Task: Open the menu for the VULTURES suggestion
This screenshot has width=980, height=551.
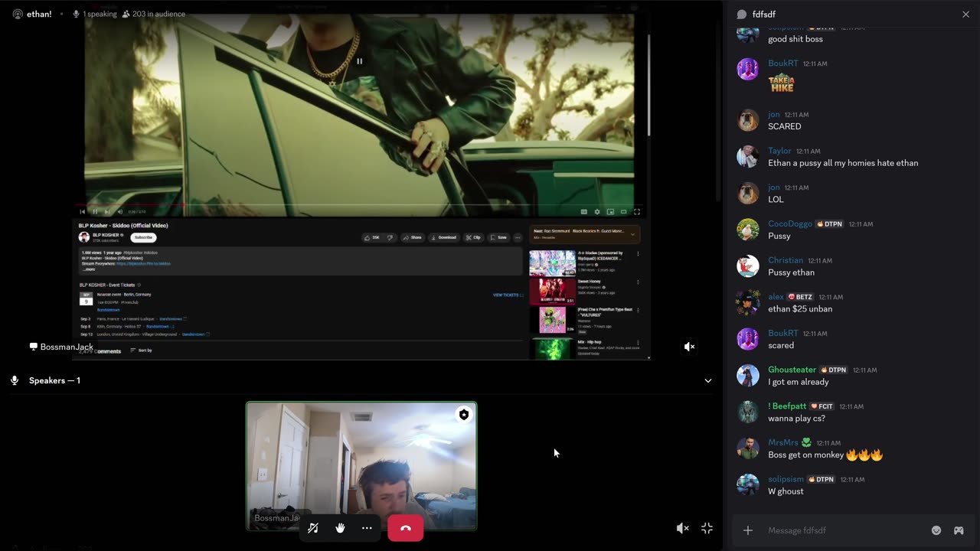Action: (x=638, y=311)
